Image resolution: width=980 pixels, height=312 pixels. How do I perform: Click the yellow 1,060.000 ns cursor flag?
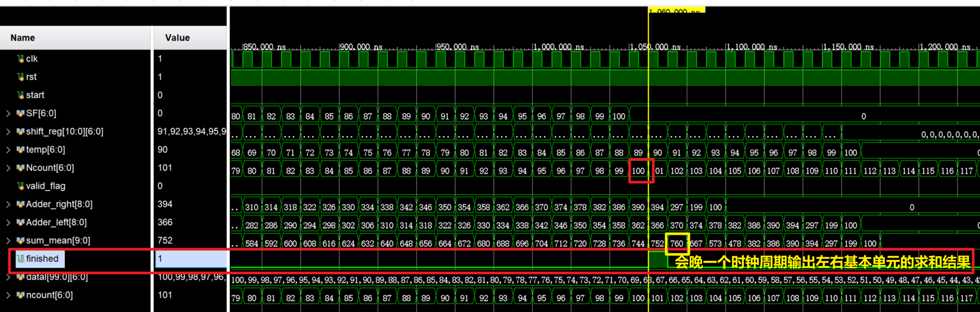[x=676, y=10]
